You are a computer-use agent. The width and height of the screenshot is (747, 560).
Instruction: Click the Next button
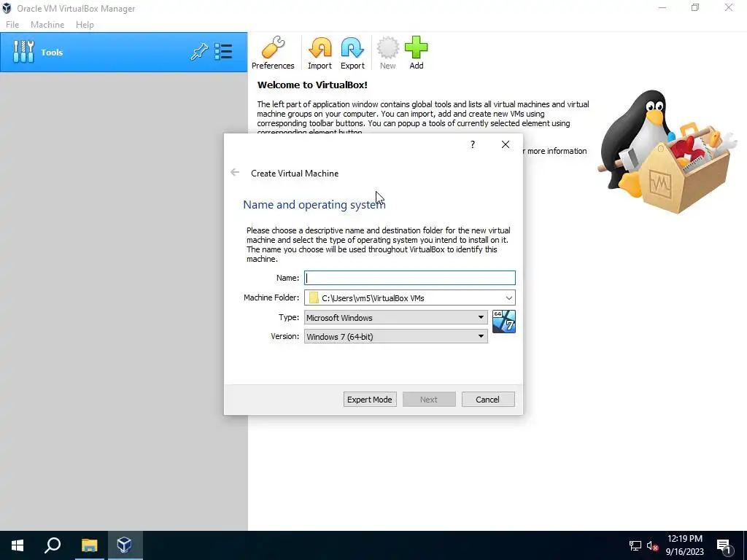coord(429,400)
